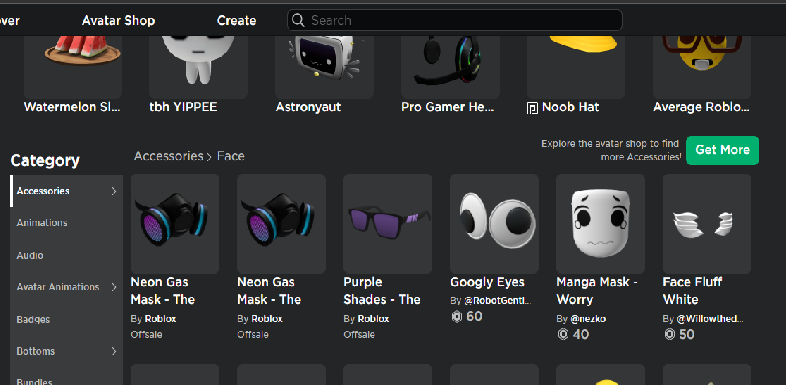Click the price 50 under Face Fluff White

click(x=687, y=334)
